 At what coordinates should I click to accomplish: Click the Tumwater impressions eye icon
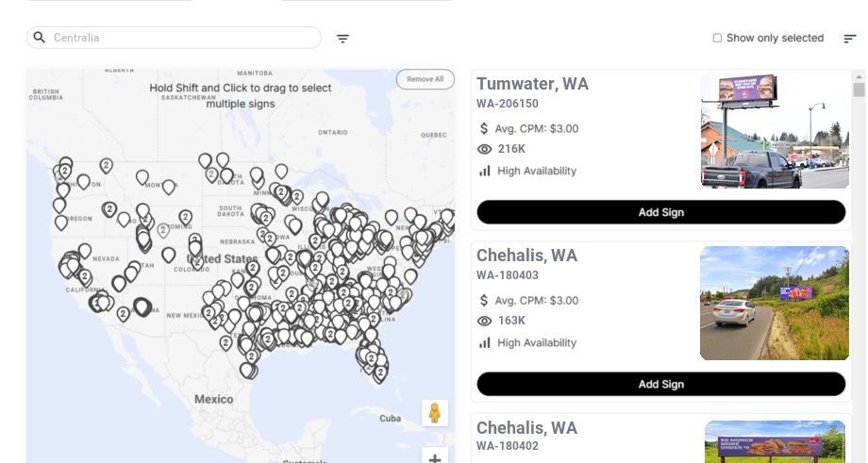coord(485,149)
